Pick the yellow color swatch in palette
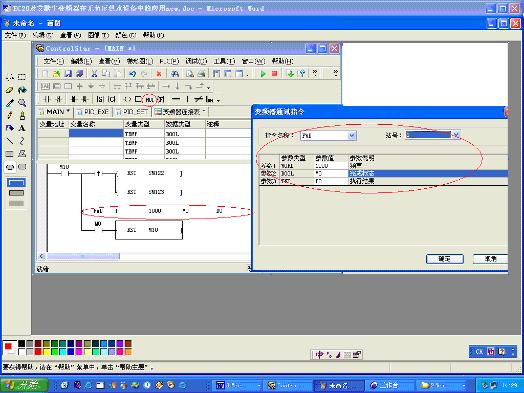Image resolution: width=524 pixels, height=393 pixels. [46, 352]
